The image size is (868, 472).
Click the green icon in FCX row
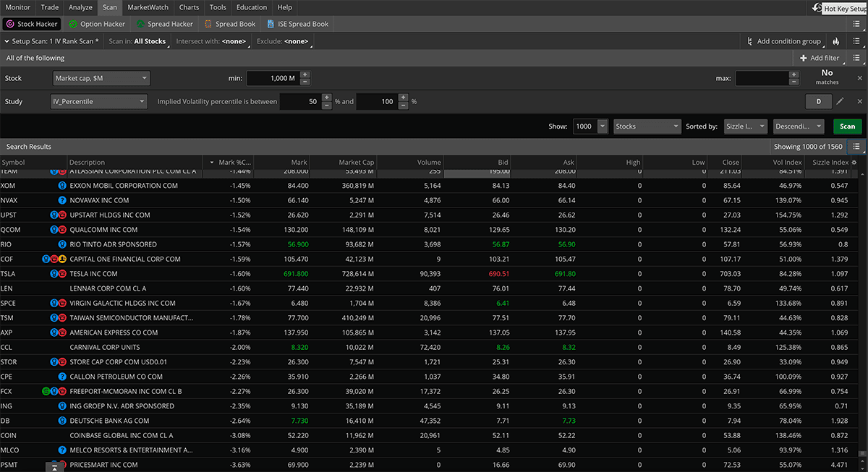click(46, 391)
